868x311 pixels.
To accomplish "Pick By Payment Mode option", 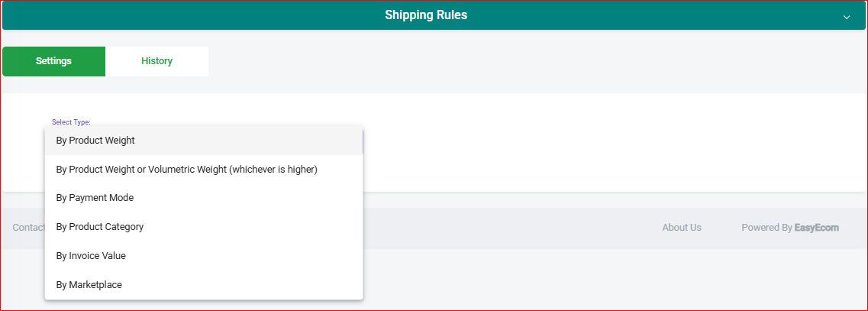I will tap(204, 198).
